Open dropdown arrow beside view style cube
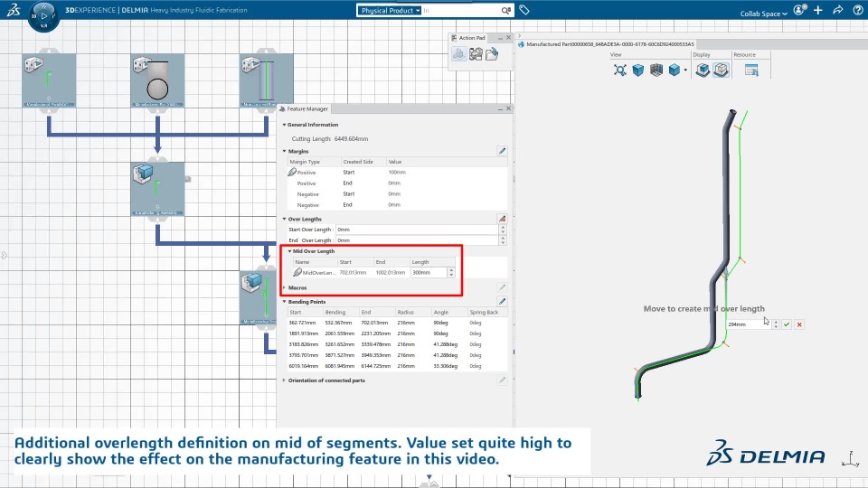The image size is (868, 488). click(x=685, y=70)
